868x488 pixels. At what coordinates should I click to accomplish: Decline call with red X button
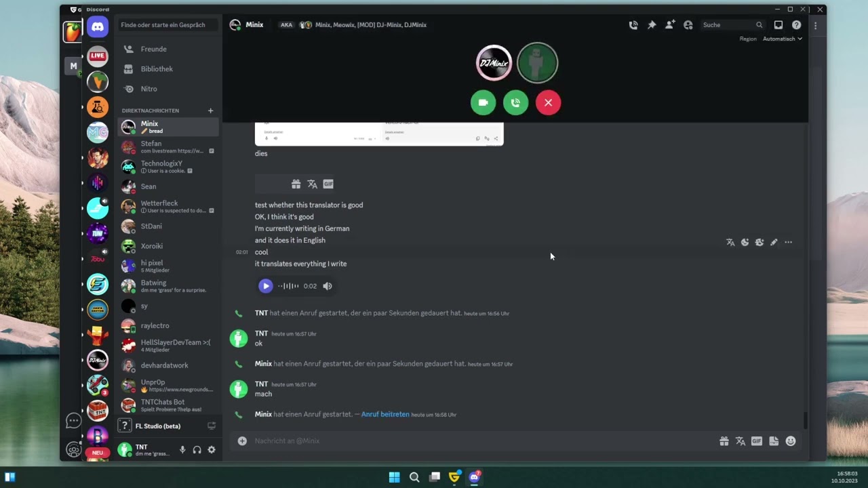pos(548,102)
